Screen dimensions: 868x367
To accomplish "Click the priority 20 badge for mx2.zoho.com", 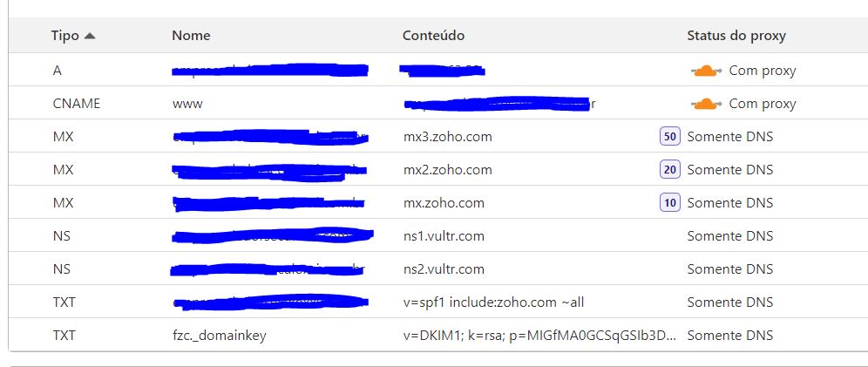I will coord(670,170).
